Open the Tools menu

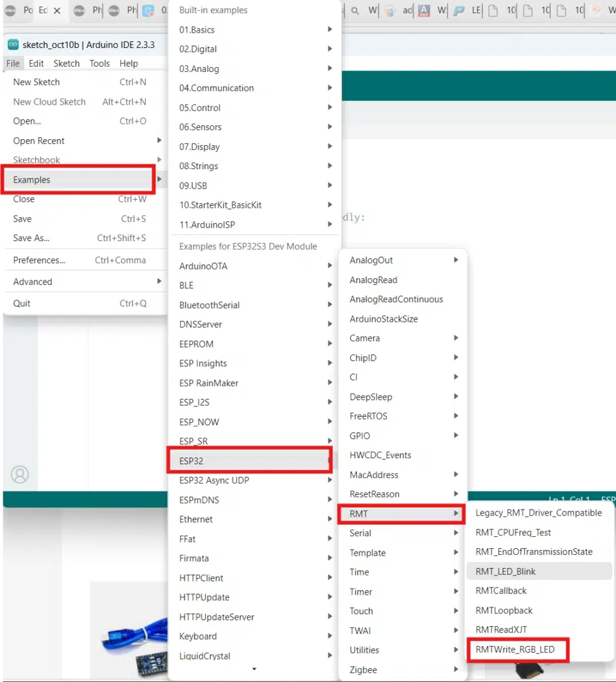(x=100, y=63)
